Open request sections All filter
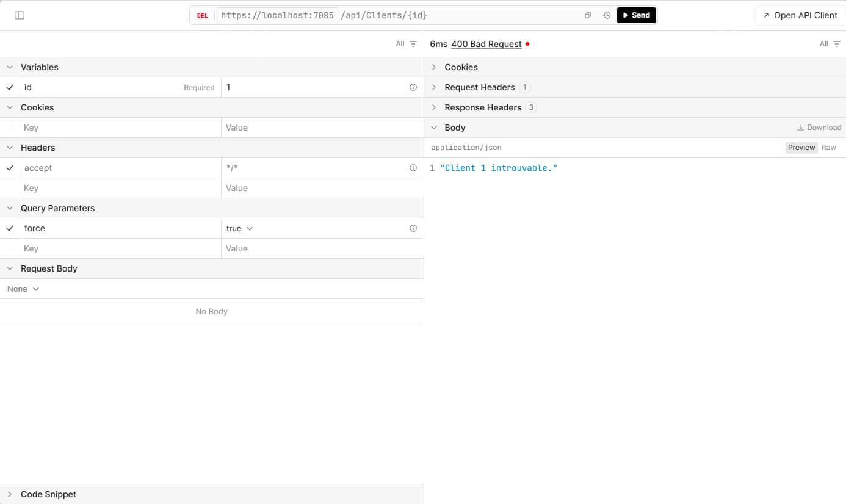The height and width of the screenshot is (504, 846). point(406,44)
